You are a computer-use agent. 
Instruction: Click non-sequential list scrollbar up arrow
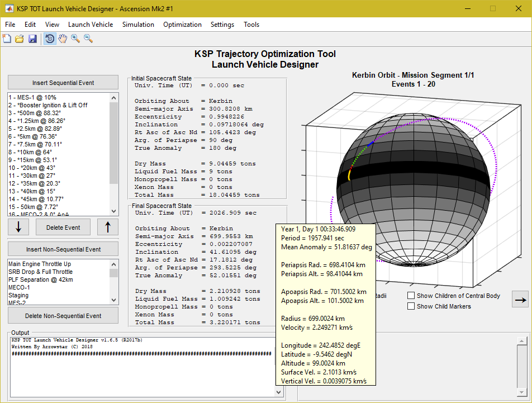point(113,264)
